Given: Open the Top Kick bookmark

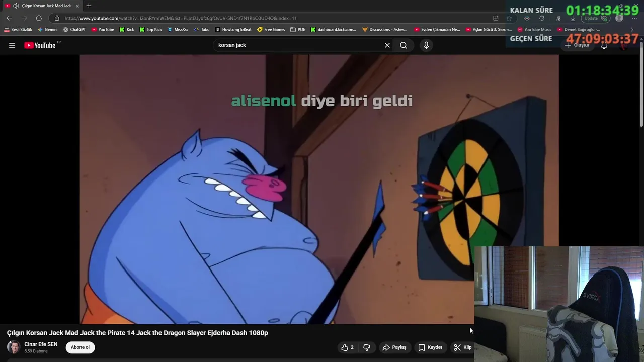Looking at the screenshot, I should coord(151,30).
